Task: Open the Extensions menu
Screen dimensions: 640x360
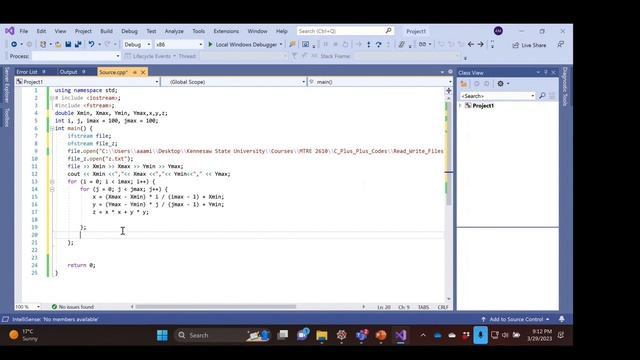Action: (x=226, y=31)
